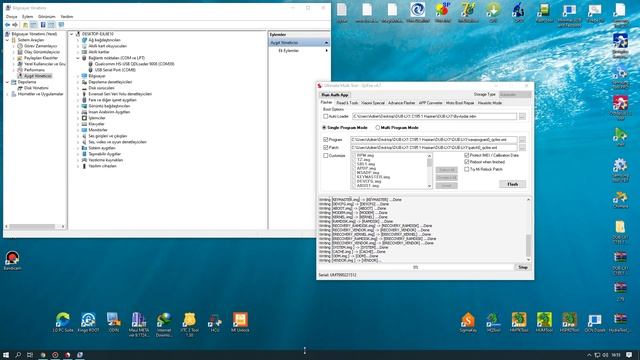Click the Help book icon in Computer Management toolbar
Image resolution: width=640 pixels, height=360 pixels.
coord(43,25)
